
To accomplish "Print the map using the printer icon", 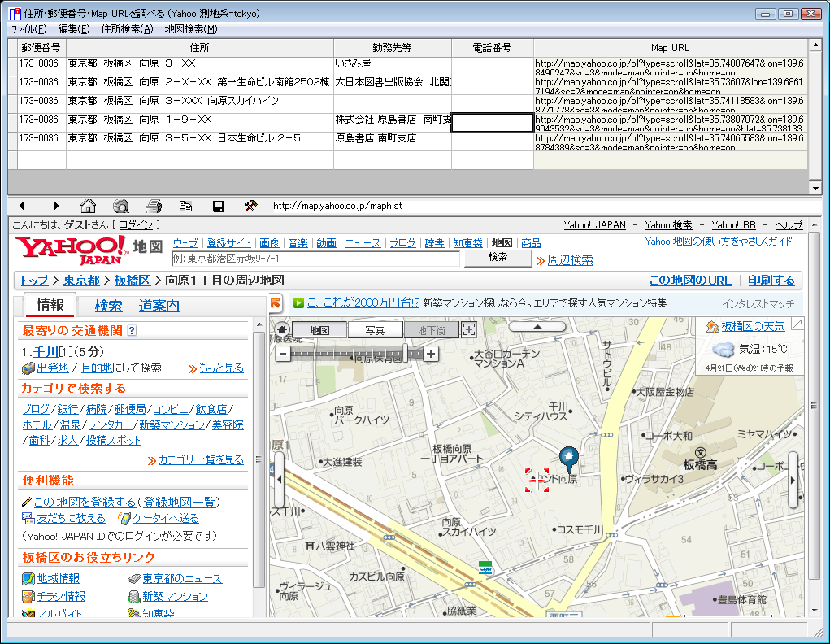I will (x=154, y=206).
